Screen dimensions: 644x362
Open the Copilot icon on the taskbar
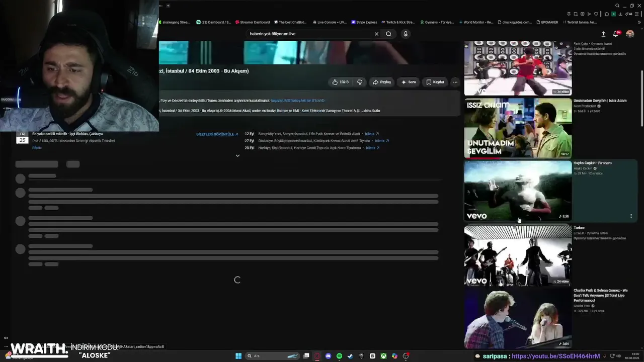click(x=394, y=356)
